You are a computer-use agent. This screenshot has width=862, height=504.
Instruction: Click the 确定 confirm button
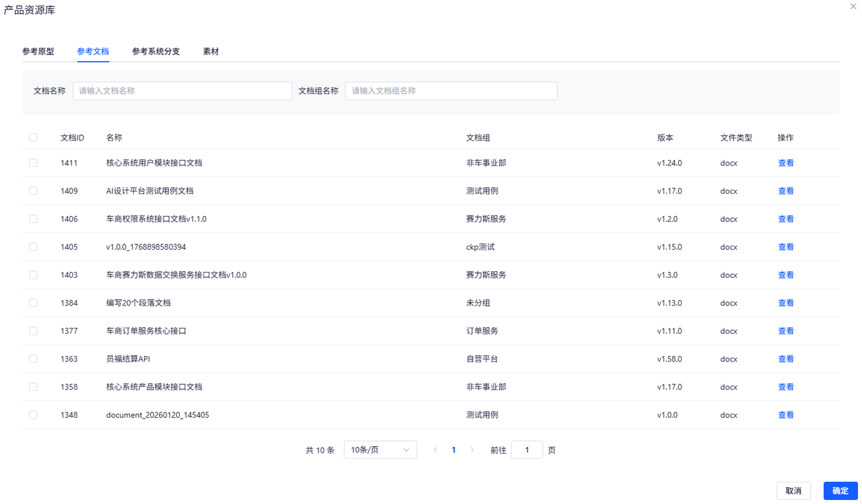(840, 491)
